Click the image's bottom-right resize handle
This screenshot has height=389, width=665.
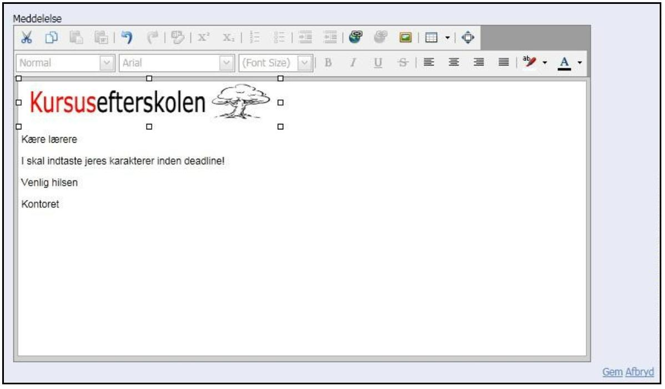pos(280,126)
